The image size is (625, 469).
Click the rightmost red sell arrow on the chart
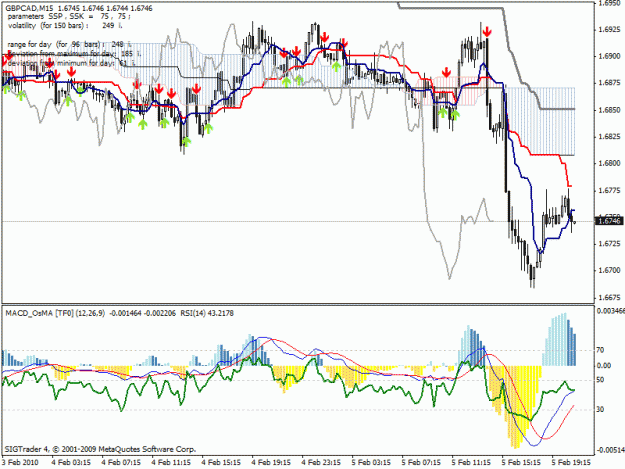coord(487,31)
